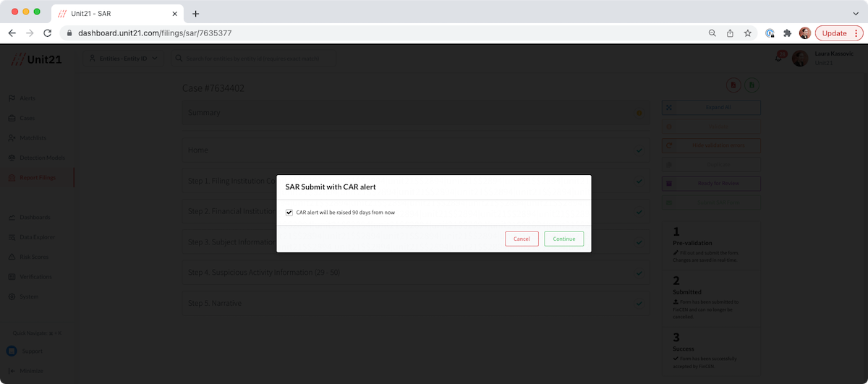The height and width of the screenshot is (384, 868).
Task: Click the browser address bar URL
Action: [x=155, y=33]
